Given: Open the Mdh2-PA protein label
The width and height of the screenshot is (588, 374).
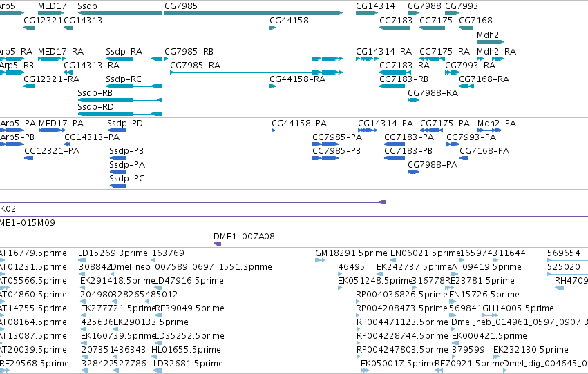Looking at the screenshot, I should coord(497,123).
